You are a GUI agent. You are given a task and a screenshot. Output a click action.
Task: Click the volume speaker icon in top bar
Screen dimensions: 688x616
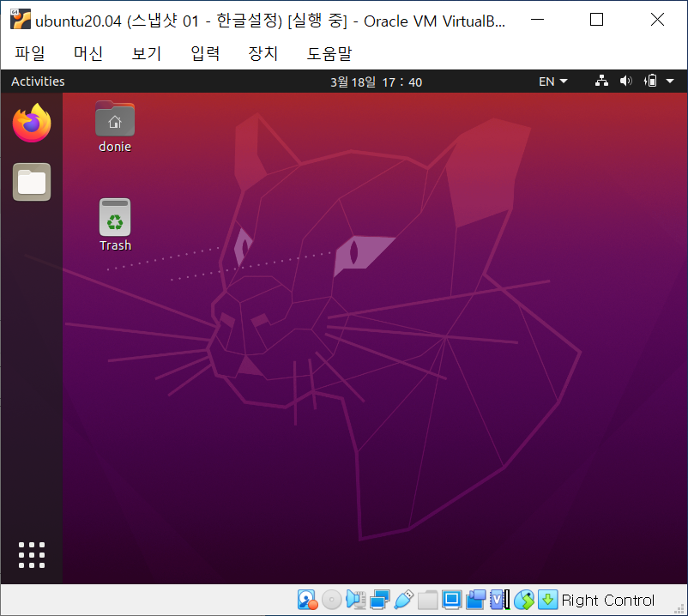625,82
